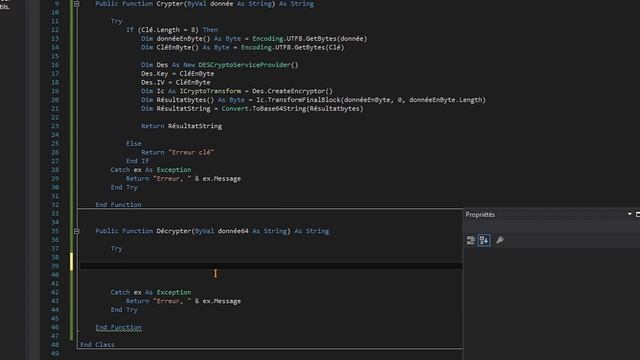Open property pages wrench icon
The image size is (640, 360).
click(x=500, y=240)
